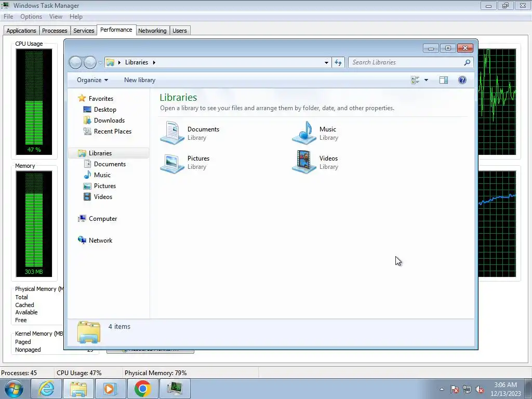Open the Videos library icon

tap(304, 163)
